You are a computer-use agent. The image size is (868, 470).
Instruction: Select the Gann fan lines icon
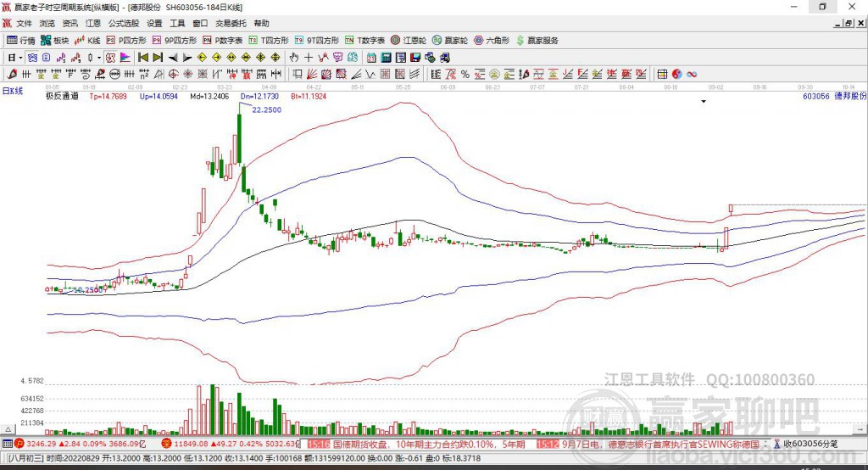point(311,75)
